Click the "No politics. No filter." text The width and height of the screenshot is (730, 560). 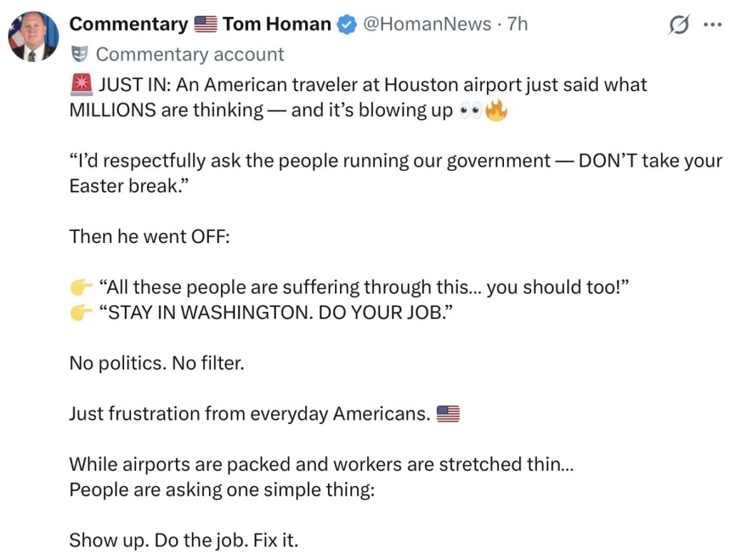tap(156, 363)
